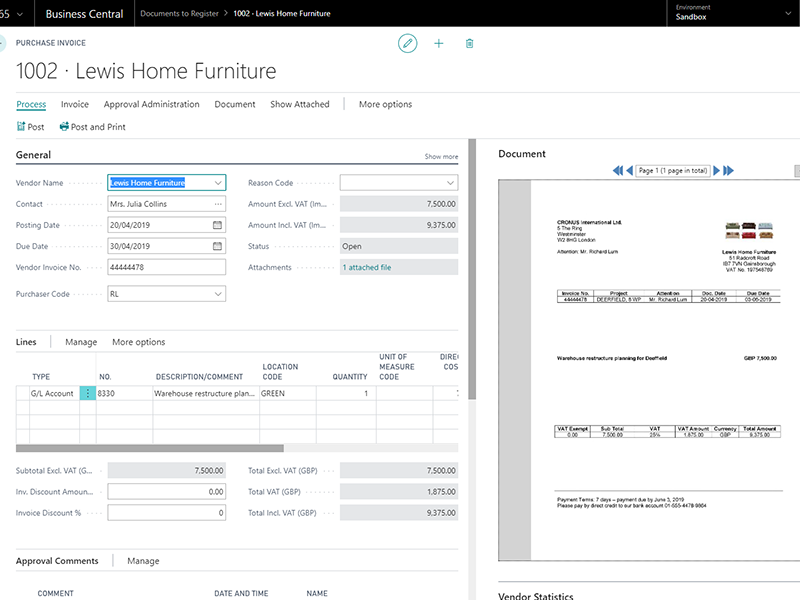Open the Show Attached menu
Screen dimensions: 800x600
[299, 104]
